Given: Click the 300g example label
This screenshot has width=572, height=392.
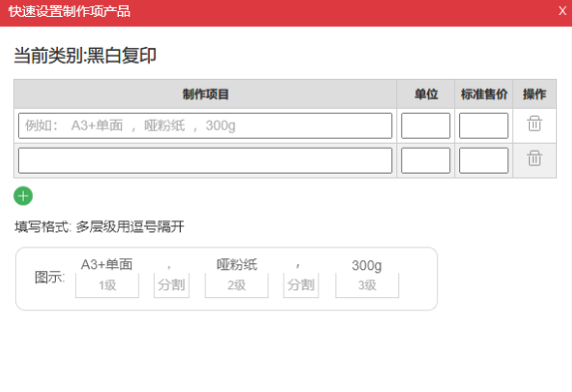Looking at the screenshot, I should (x=366, y=265).
